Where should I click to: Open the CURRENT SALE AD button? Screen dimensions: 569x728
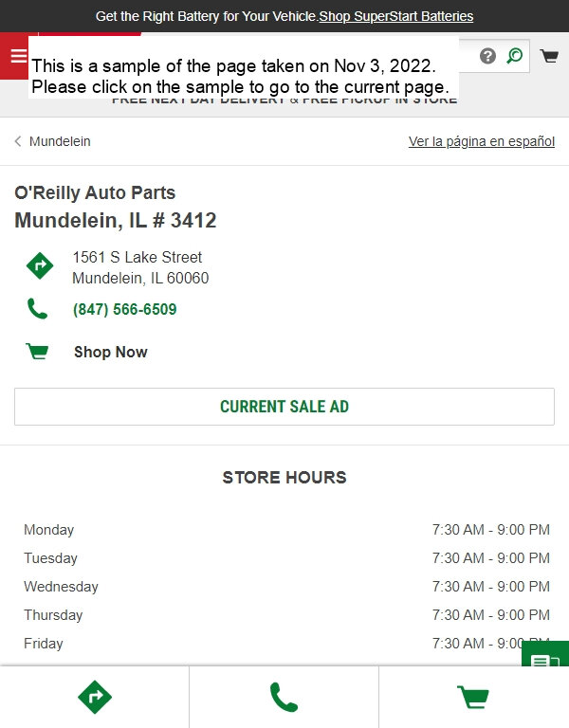(284, 407)
